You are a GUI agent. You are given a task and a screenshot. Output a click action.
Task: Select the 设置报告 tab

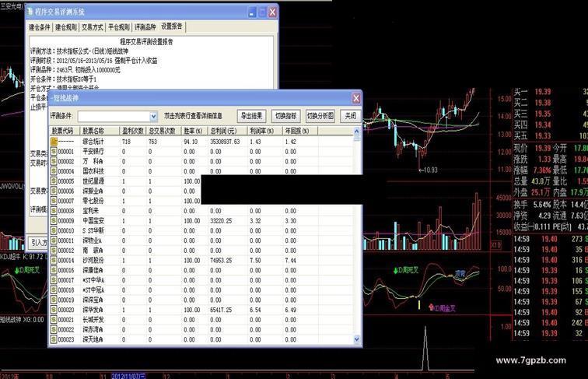coord(172,26)
